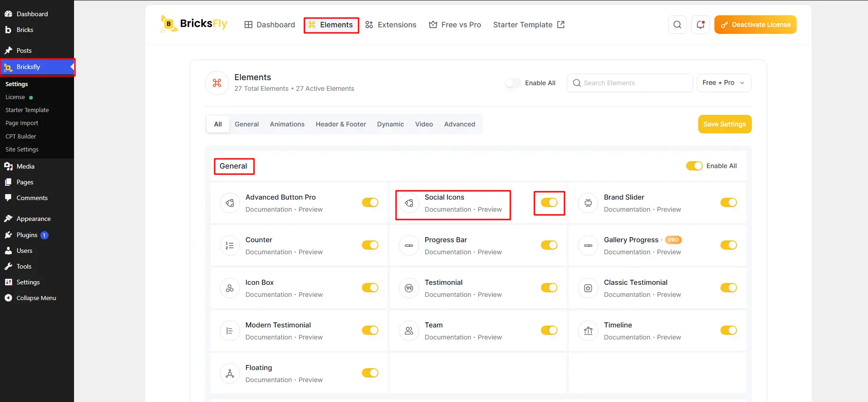Disable the Progress Bar element toggle
Viewport: 868px width, 402px height.
pyautogui.click(x=549, y=245)
